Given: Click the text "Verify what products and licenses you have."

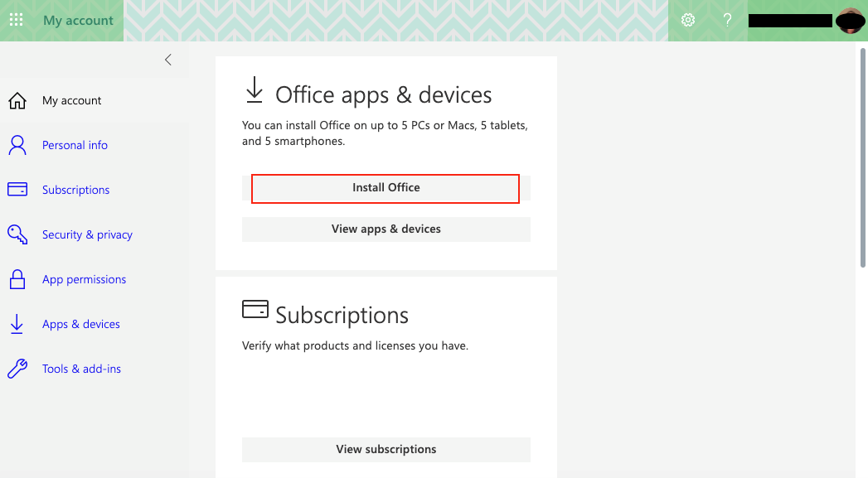Looking at the screenshot, I should click(355, 345).
